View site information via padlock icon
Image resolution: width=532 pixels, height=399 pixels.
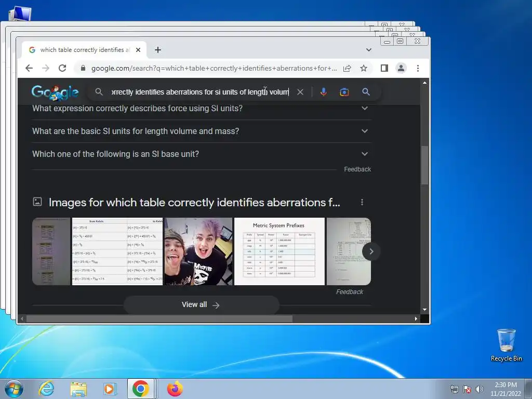(83, 68)
